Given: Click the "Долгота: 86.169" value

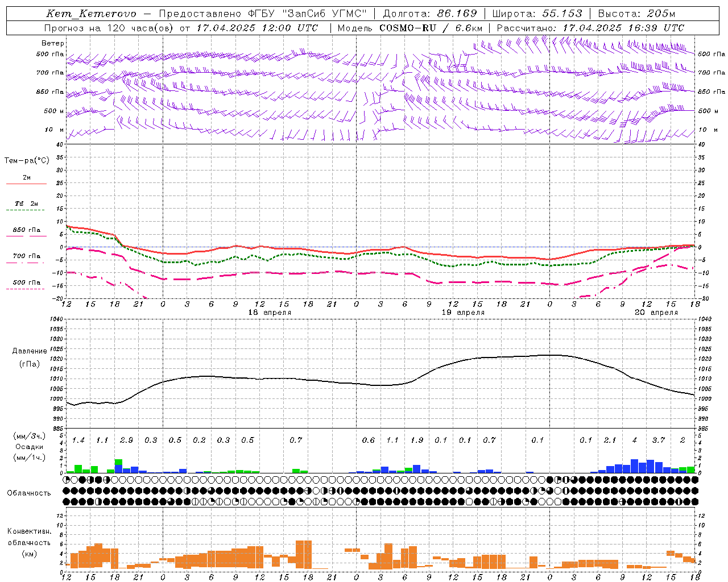Looking at the screenshot, I should tap(430, 14).
